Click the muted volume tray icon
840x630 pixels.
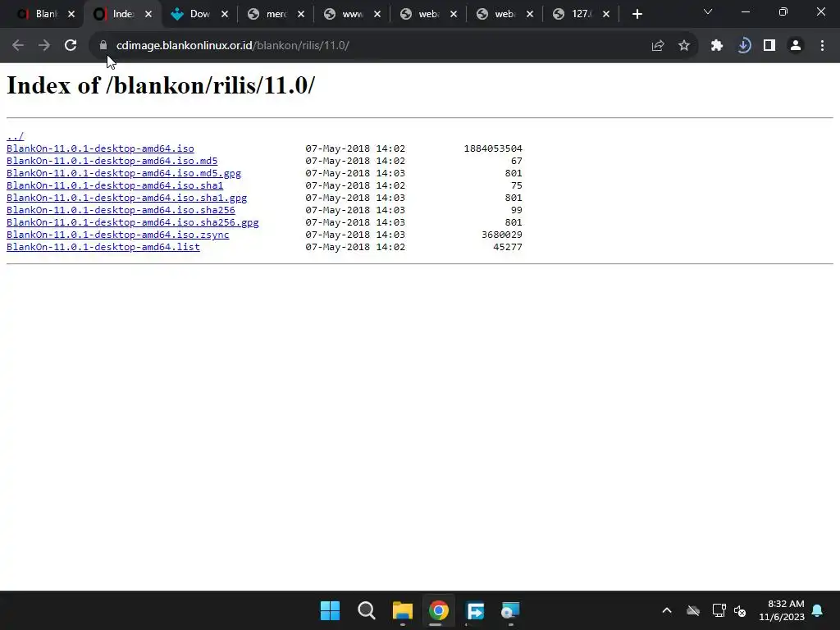coord(740,610)
